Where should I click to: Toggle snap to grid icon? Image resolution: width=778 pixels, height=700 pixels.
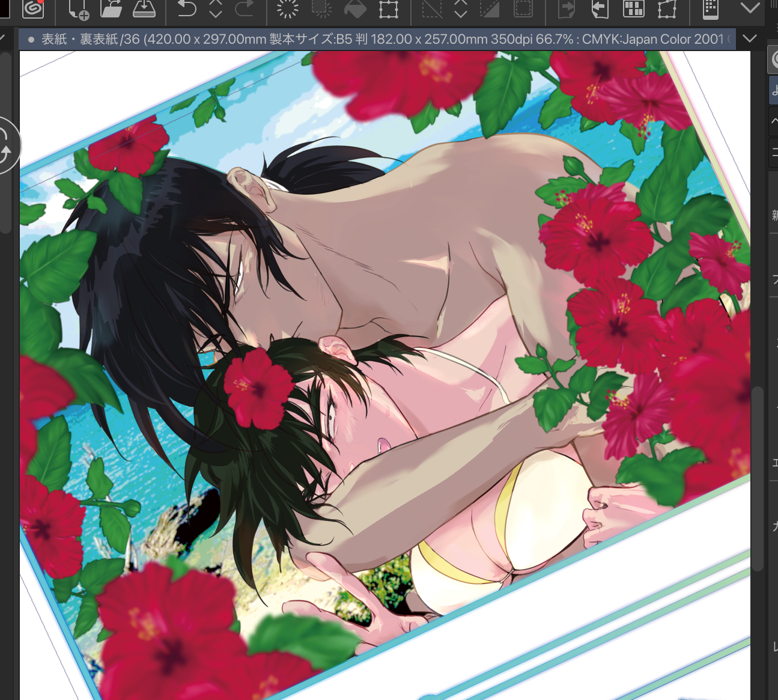[x=634, y=8]
